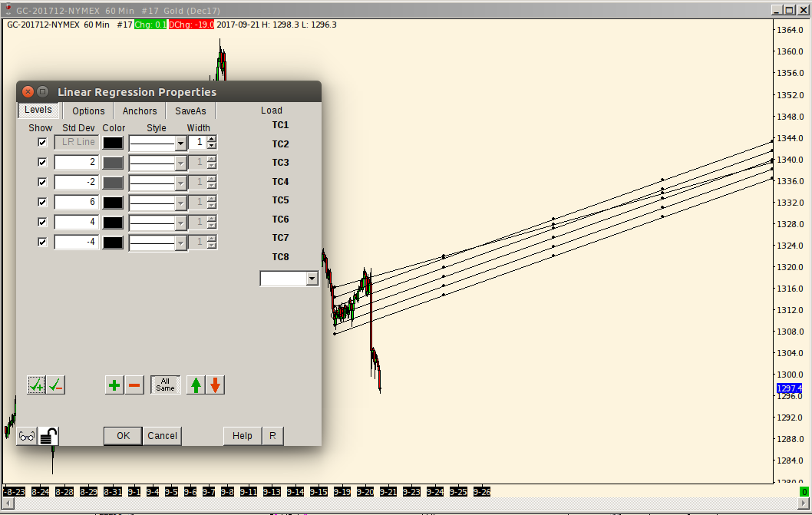Click the Cancel button
The width and height of the screenshot is (812, 515).
[163, 436]
